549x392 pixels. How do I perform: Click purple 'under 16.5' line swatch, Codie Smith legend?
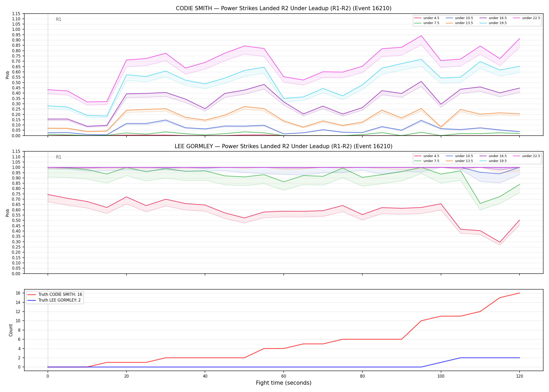[x=483, y=18]
